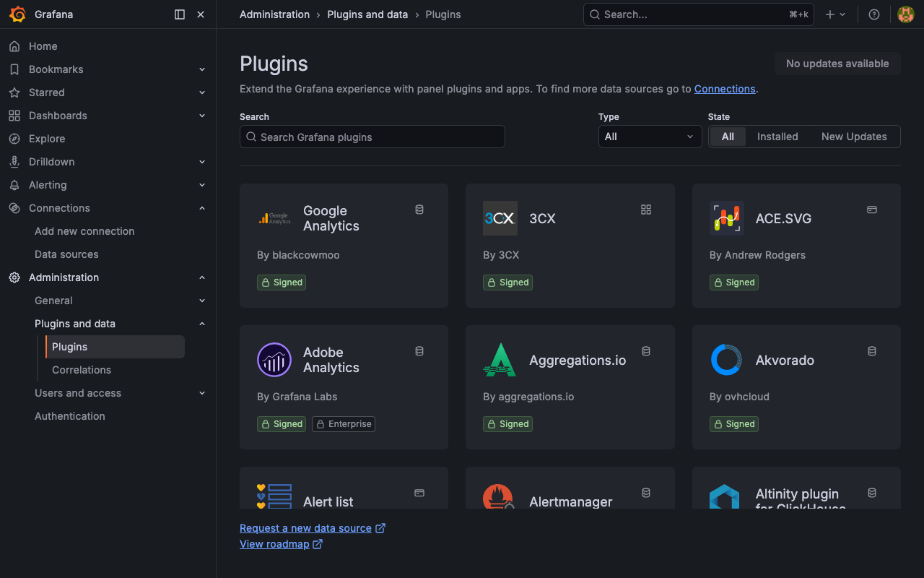
Task: Click the Grafana logo icon
Action: point(17,14)
